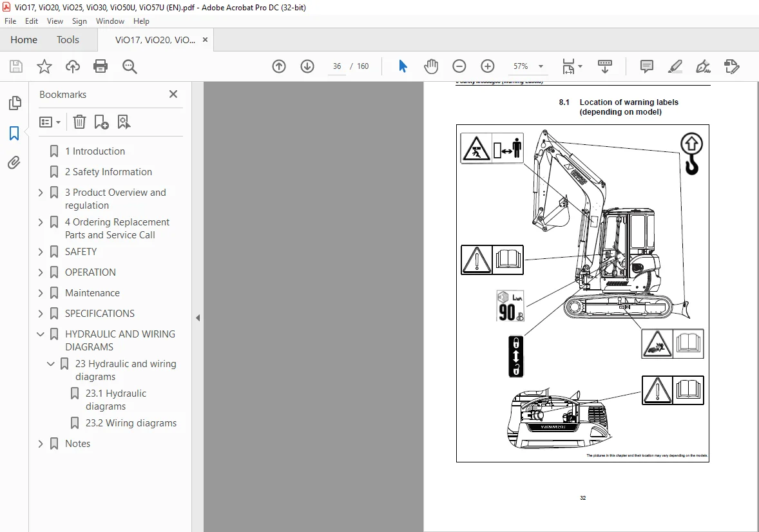Expand 4 Ordering Replacement Parts bookmark
759x532 pixels.
(x=41, y=222)
